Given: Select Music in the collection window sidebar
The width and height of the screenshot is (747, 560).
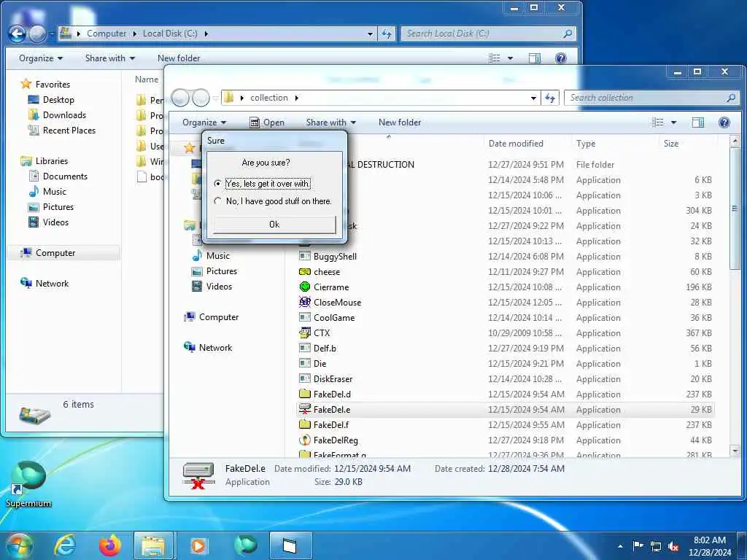Looking at the screenshot, I should click(x=211, y=256).
